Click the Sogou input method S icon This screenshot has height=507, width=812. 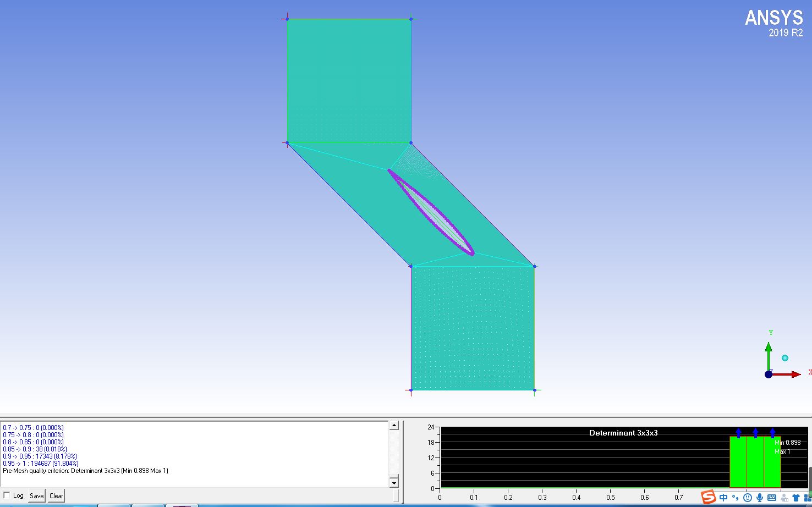tap(709, 497)
